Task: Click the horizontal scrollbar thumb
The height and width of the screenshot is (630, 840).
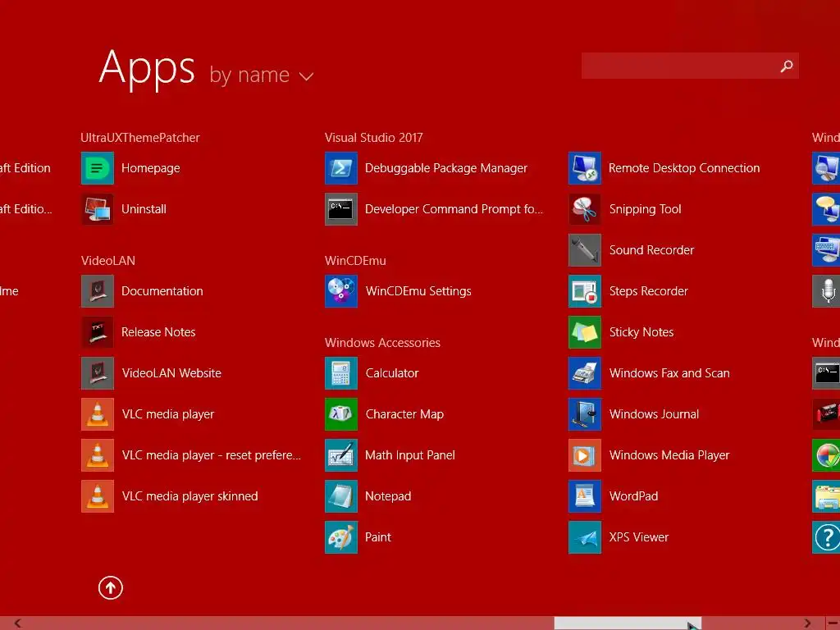Action: click(x=628, y=623)
